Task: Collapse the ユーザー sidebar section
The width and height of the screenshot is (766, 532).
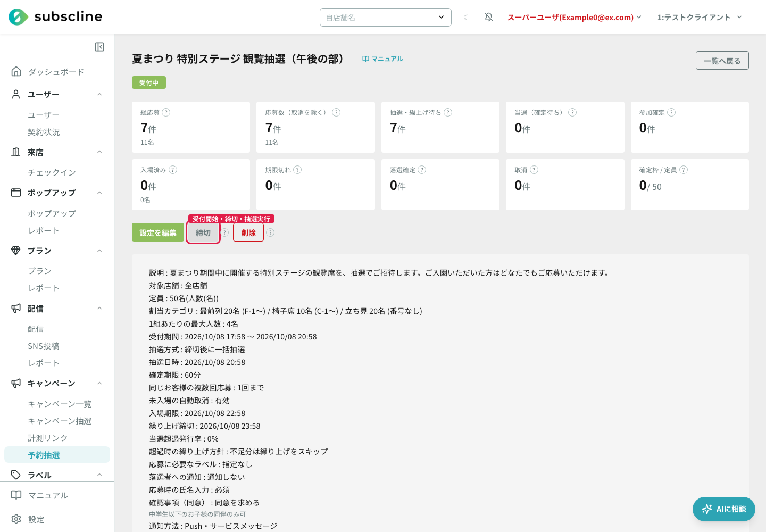Action: [99, 95]
